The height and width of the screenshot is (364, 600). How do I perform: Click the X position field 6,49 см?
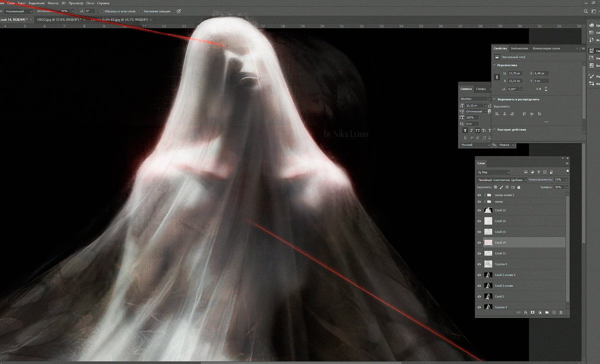pos(541,73)
